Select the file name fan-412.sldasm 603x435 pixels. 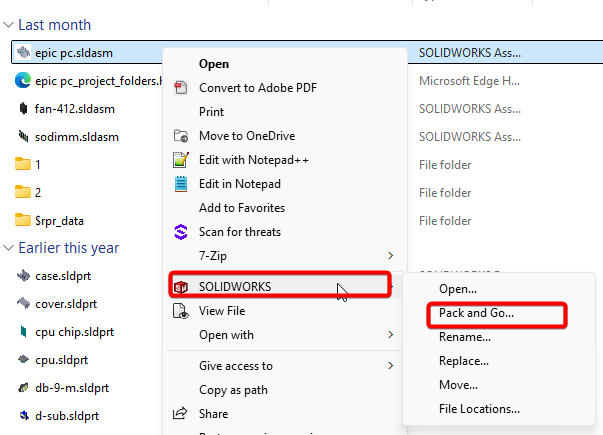pos(75,109)
